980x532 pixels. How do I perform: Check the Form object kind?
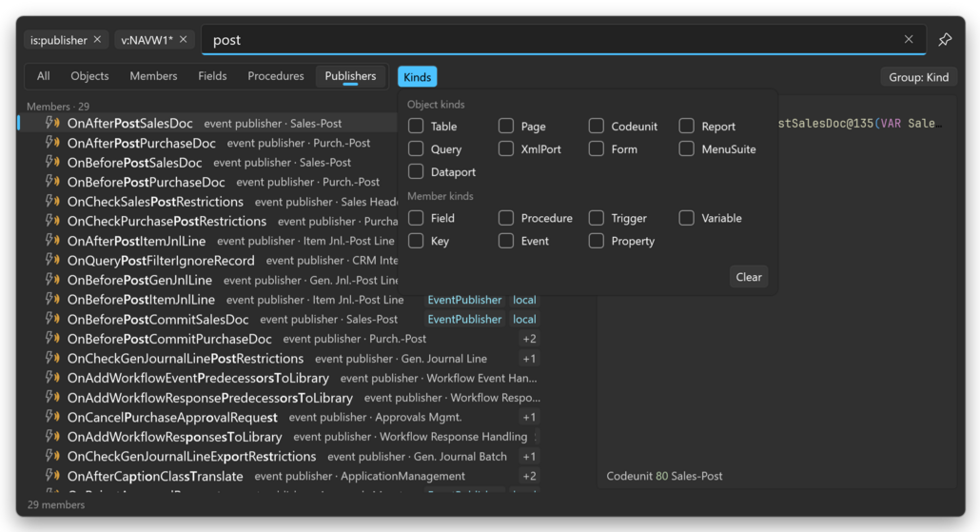[x=597, y=148]
